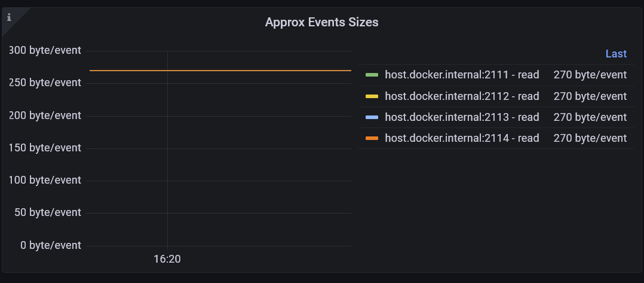Click the yellow color swatch for the 2112 series
Viewport: 644px width, 283px height.
click(x=372, y=96)
